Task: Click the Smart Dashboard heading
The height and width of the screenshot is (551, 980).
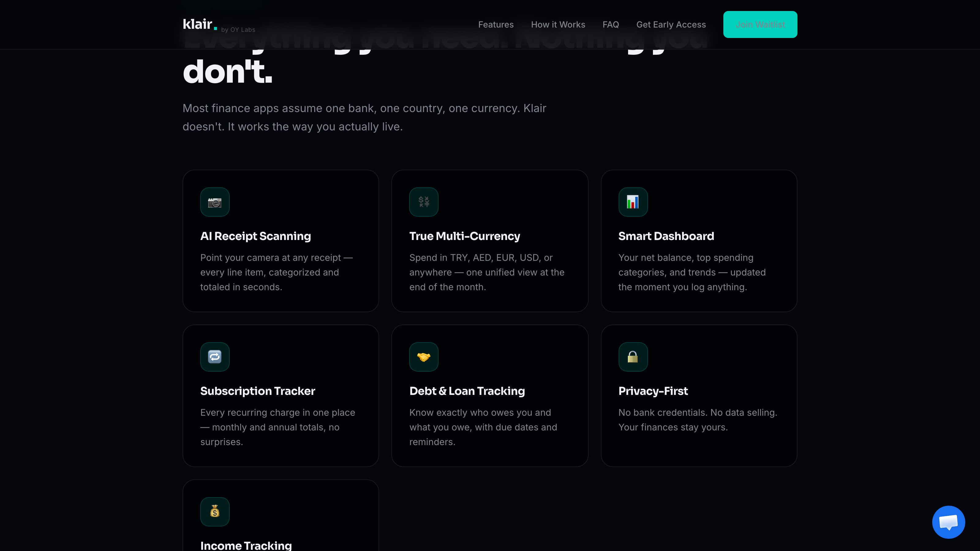Action: point(666,236)
